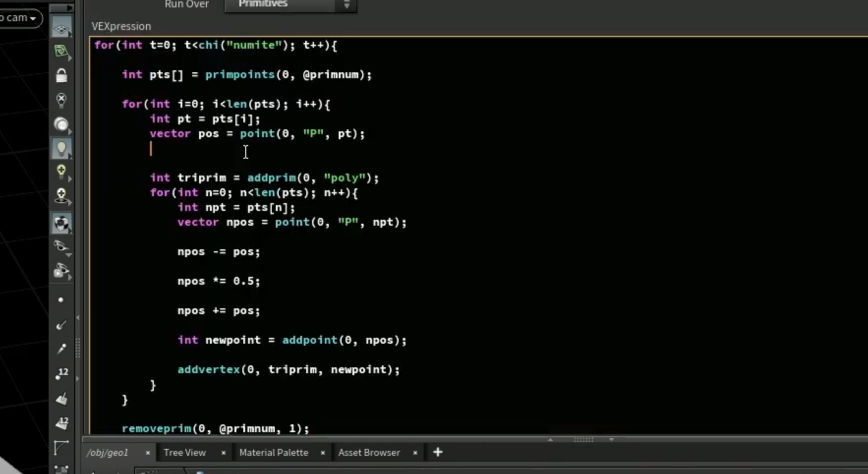
Task: Click inside the VEXpression code on removeprim line
Action: pyautogui.click(x=215, y=428)
